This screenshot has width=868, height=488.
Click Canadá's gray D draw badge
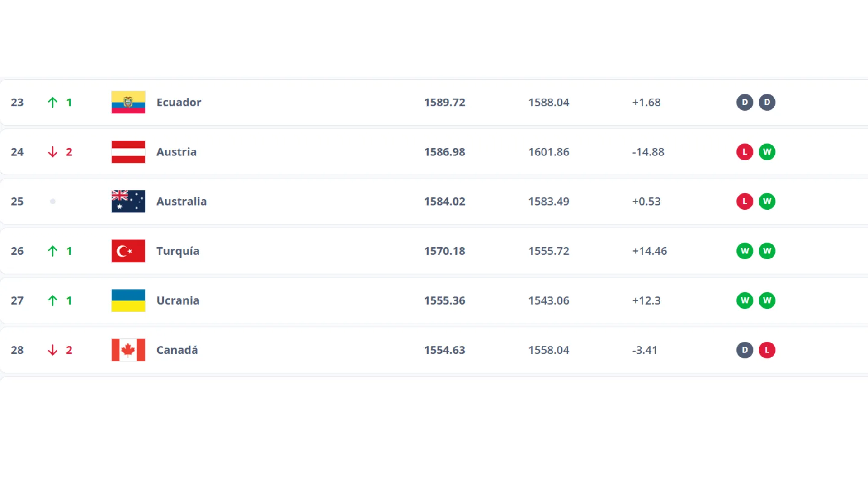[745, 350]
